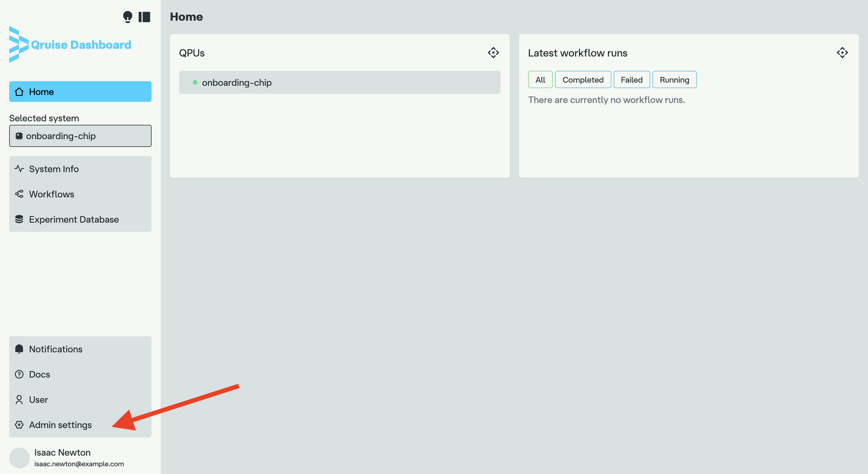Go to Workflows section
This screenshot has height=474, width=868.
point(52,194)
